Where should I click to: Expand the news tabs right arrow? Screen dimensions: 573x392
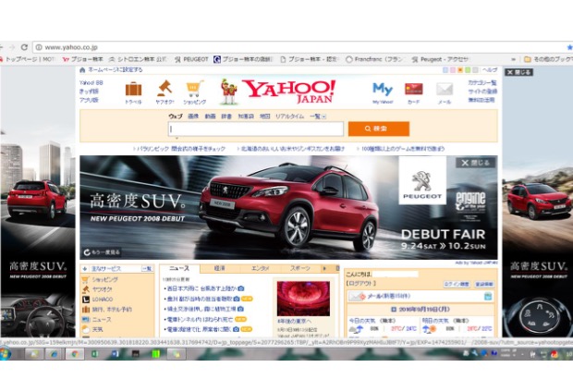324,267
